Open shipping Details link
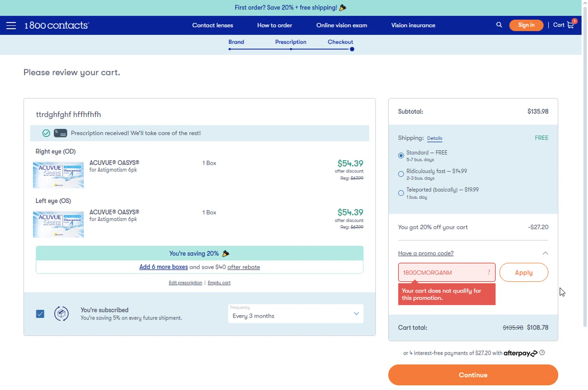Image resolution: width=588 pixels, height=390 pixels. pyautogui.click(x=435, y=138)
